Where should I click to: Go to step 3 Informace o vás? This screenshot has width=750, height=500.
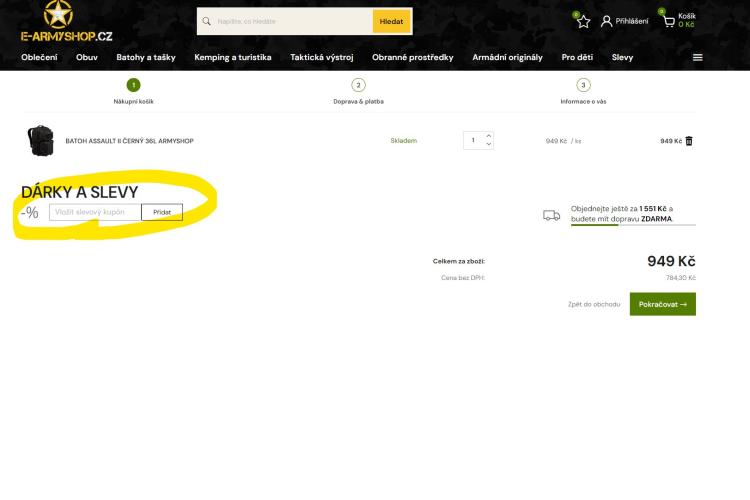583,91
